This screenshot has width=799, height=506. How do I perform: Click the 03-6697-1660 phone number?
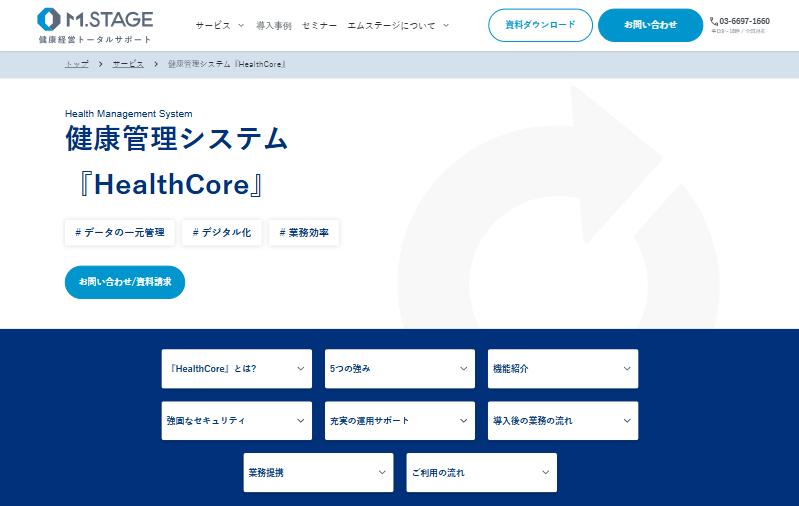tap(744, 21)
